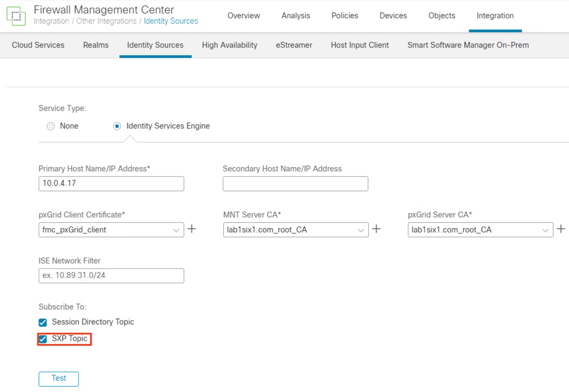
Task: Open the Overview menu
Action: coord(244,16)
